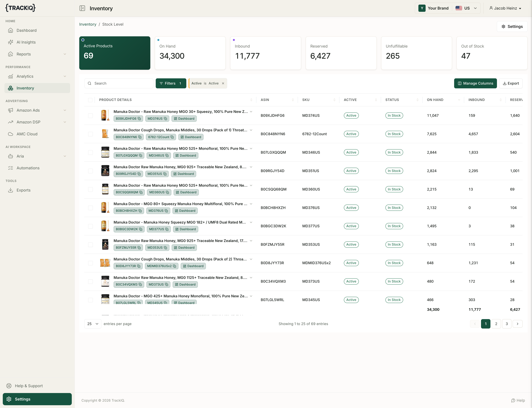Select the 6782-12Count product row checkbox
Screen dimensions: 532x408
(x=90, y=134)
